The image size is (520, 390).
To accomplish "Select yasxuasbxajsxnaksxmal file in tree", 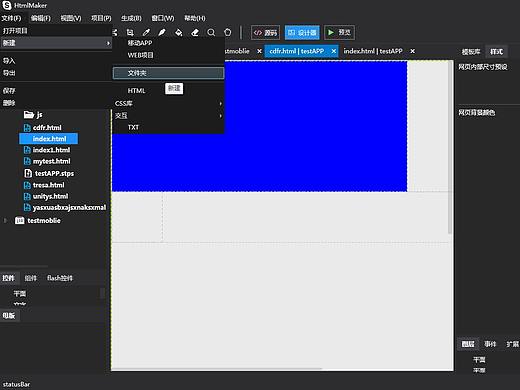I will tap(69, 208).
